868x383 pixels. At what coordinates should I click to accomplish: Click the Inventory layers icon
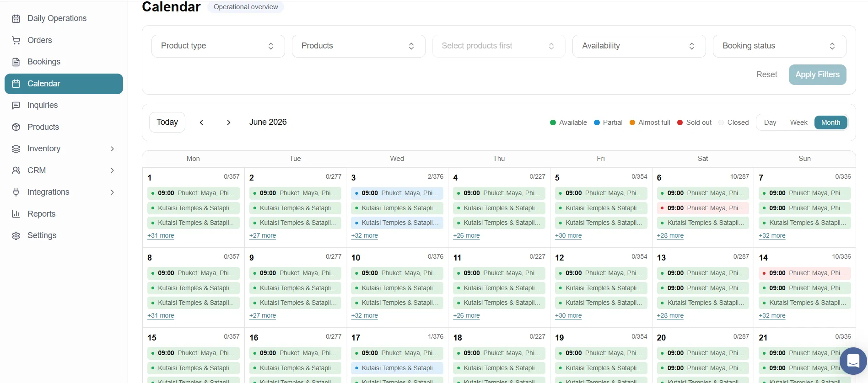[16, 149]
